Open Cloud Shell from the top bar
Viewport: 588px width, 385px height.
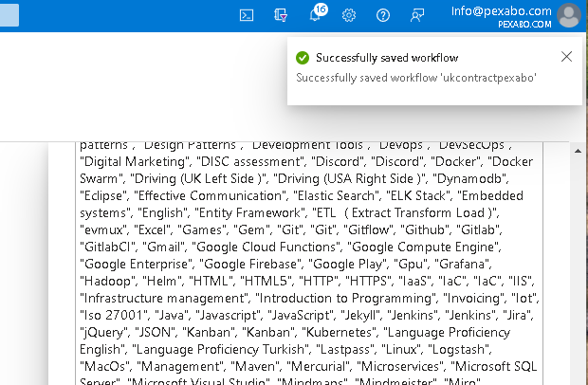247,15
